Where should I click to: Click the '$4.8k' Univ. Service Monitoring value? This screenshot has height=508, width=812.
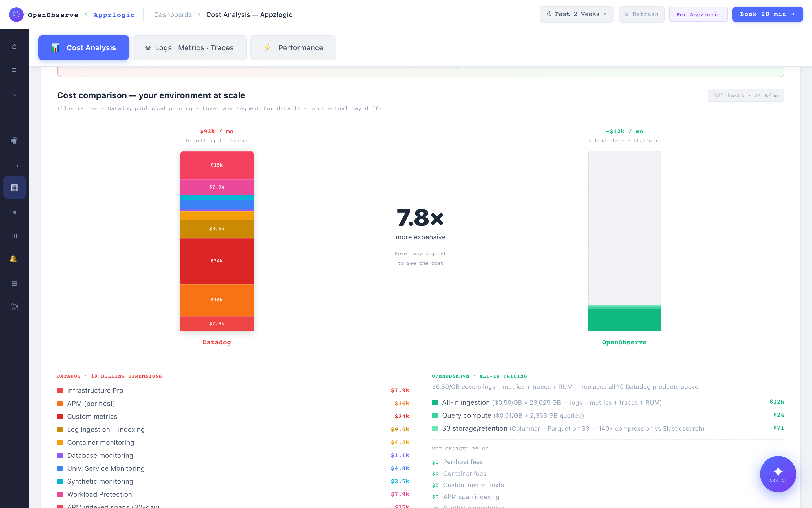[400, 468]
